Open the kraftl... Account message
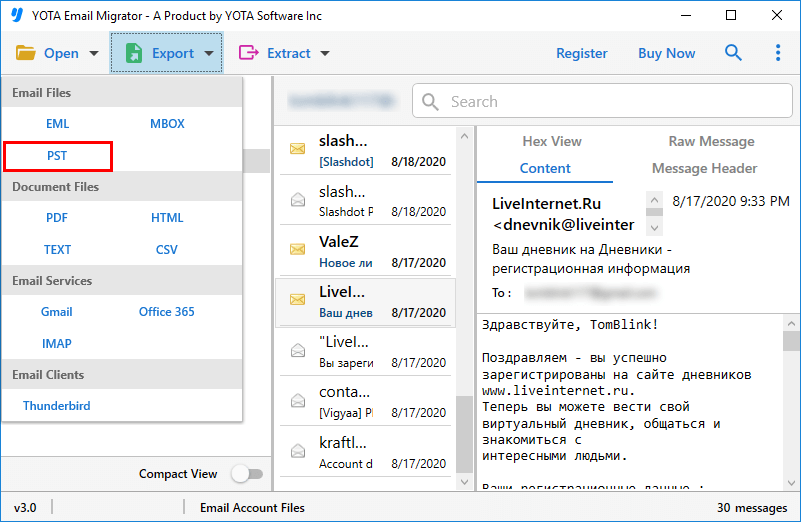Image resolution: width=801 pixels, height=522 pixels. click(x=365, y=452)
